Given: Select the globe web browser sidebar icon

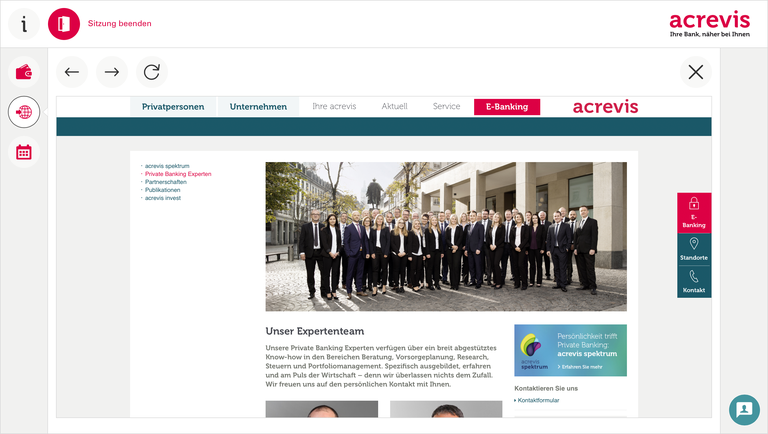Looking at the screenshot, I should coord(24,112).
